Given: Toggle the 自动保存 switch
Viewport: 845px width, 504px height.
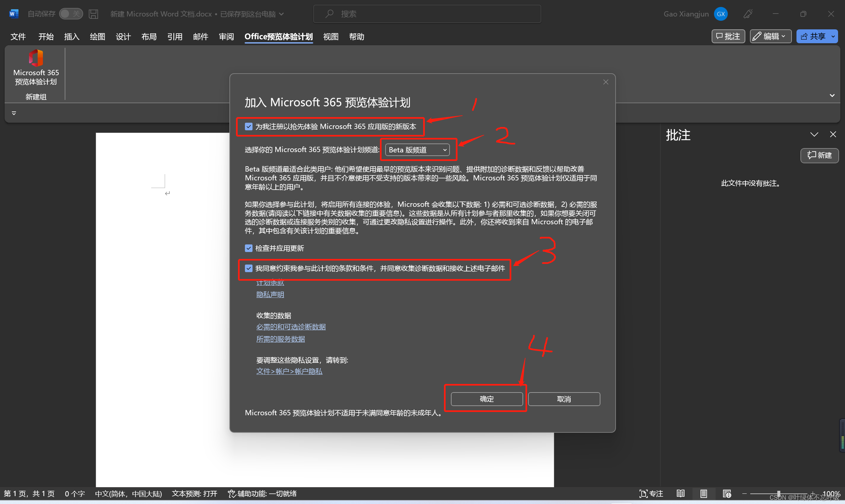Looking at the screenshot, I should (71, 14).
